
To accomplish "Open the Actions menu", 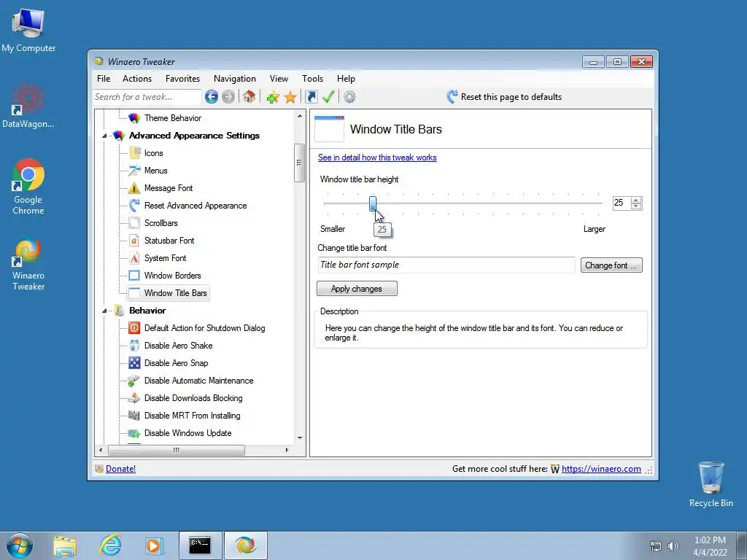I will 136,79.
